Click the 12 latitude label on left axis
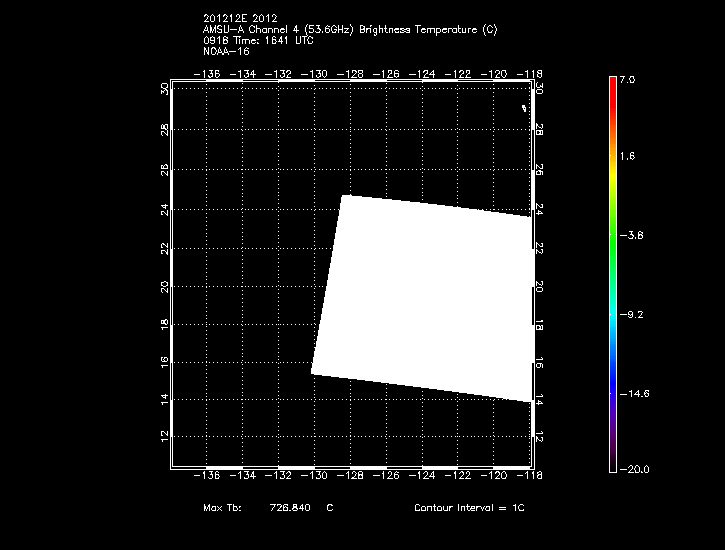Viewport: 725px width, 550px height. click(x=164, y=437)
